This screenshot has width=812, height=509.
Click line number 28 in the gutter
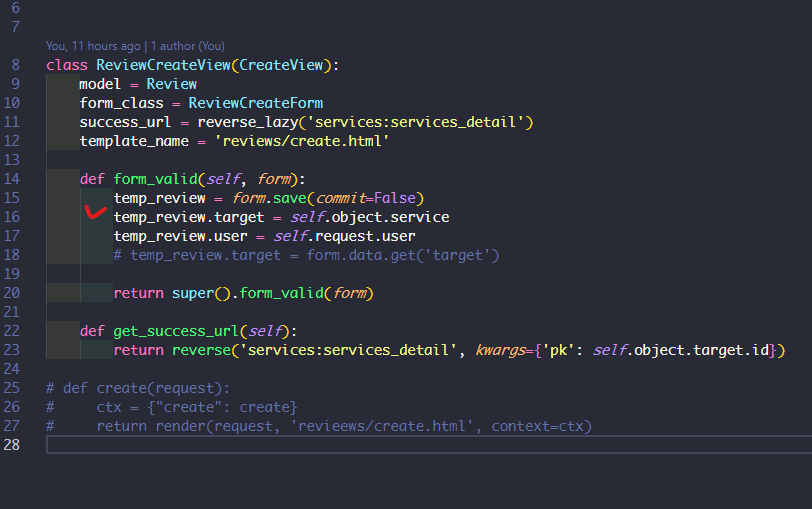pyautogui.click(x=12, y=445)
